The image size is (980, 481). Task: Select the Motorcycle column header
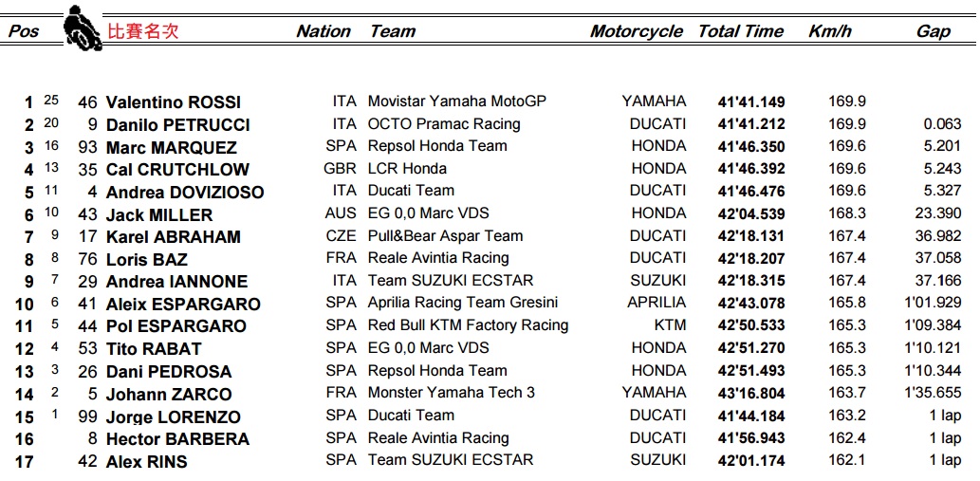[637, 31]
